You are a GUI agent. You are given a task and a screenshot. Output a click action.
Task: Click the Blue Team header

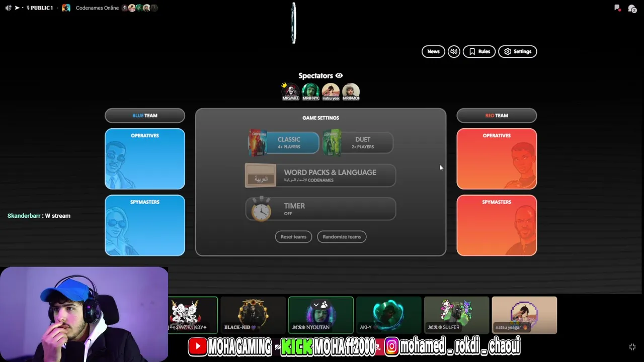point(145,116)
